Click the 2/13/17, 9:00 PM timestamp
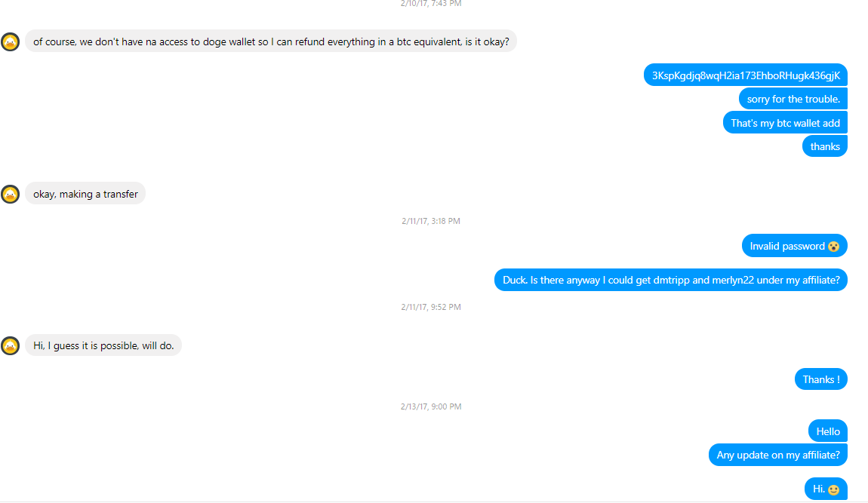The width and height of the screenshot is (868, 503). (431, 406)
